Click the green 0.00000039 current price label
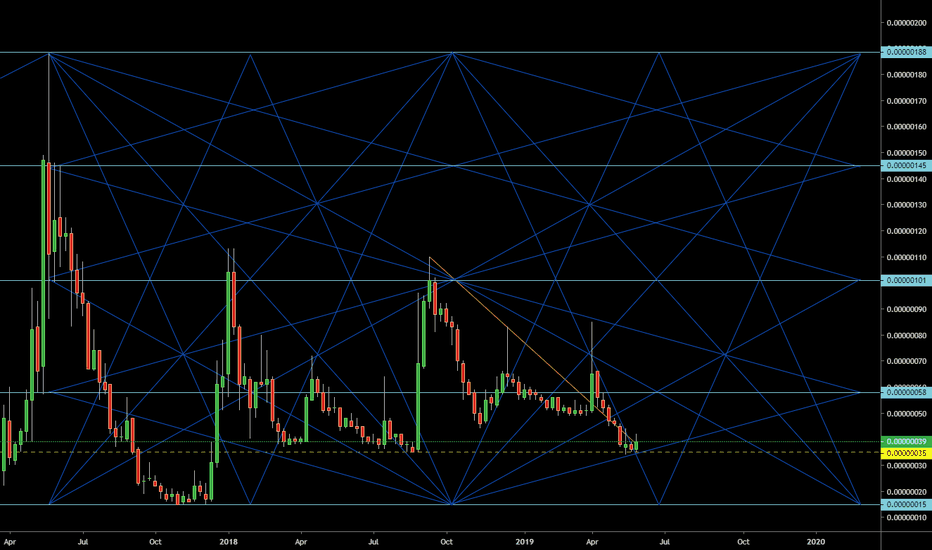932x550 pixels. point(906,442)
